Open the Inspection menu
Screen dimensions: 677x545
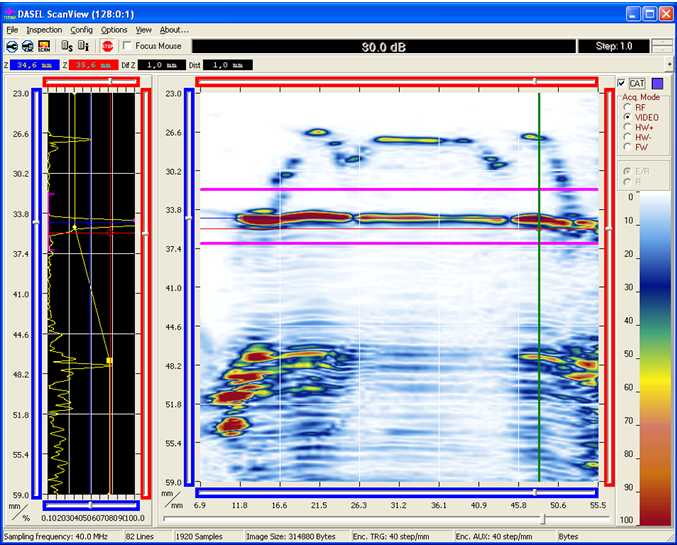point(43,30)
